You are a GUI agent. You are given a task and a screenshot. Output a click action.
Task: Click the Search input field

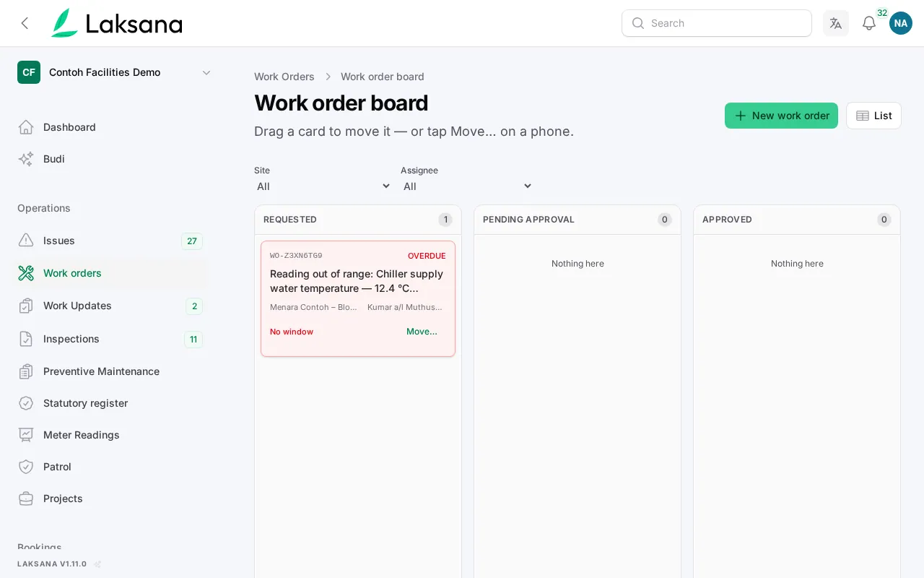(717, 23)
